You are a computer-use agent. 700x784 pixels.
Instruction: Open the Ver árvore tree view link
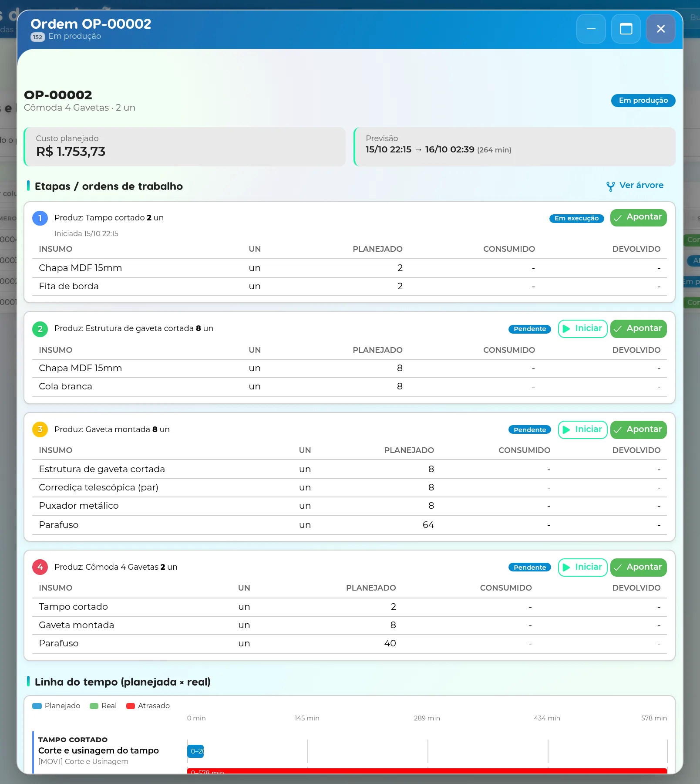click(635, 186)
